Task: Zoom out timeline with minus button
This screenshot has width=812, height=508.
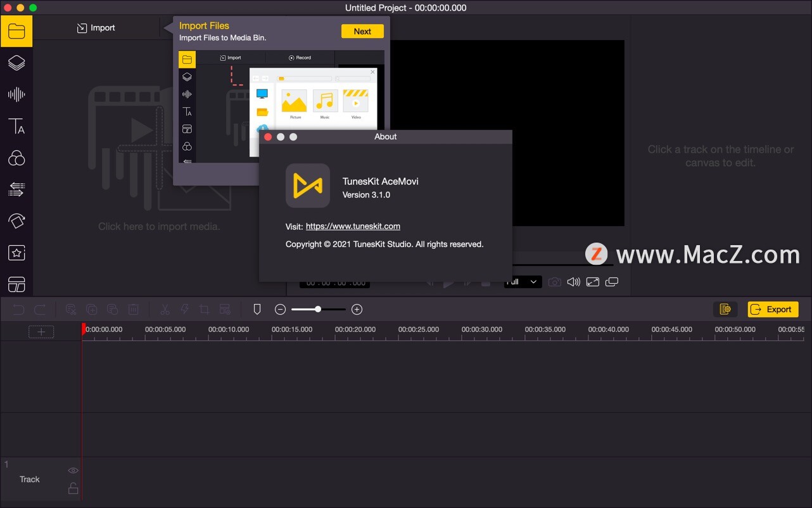Action: point(281,309)
